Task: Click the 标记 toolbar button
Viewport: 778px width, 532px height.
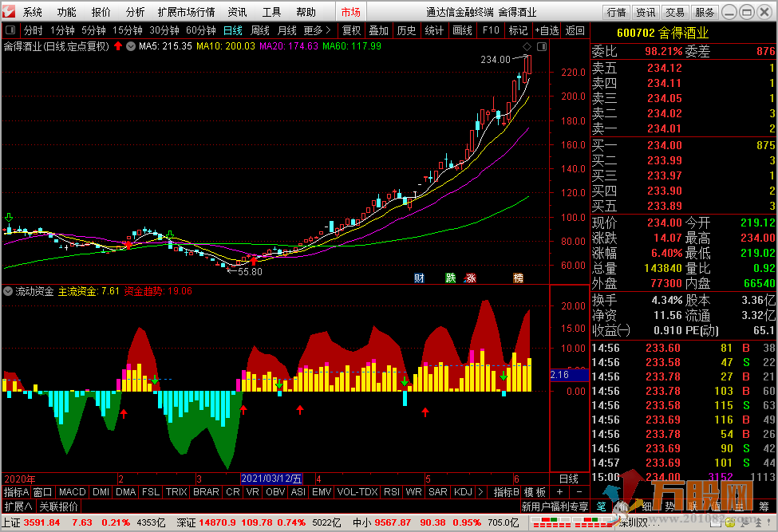Action: [519, 30]
